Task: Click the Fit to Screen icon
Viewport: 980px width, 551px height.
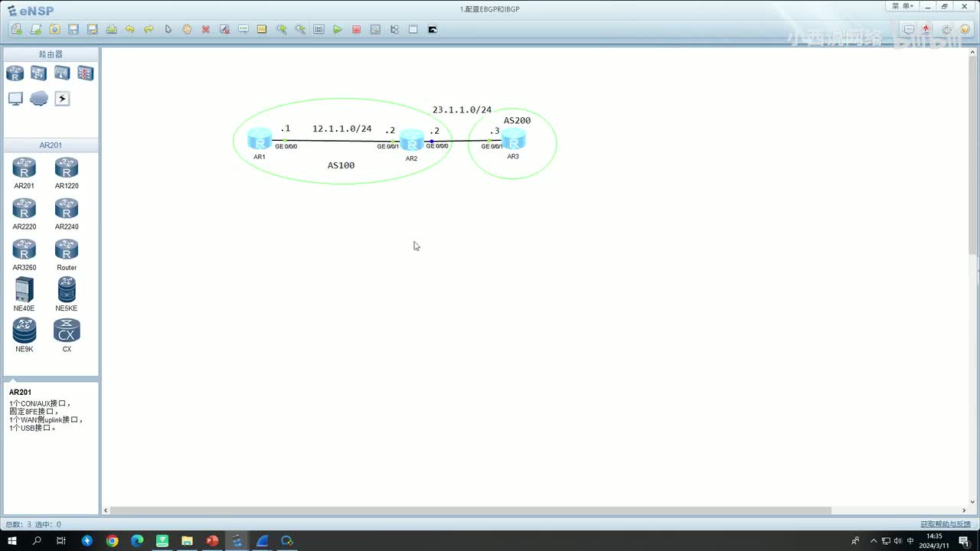Action: (x=318, y=29)
